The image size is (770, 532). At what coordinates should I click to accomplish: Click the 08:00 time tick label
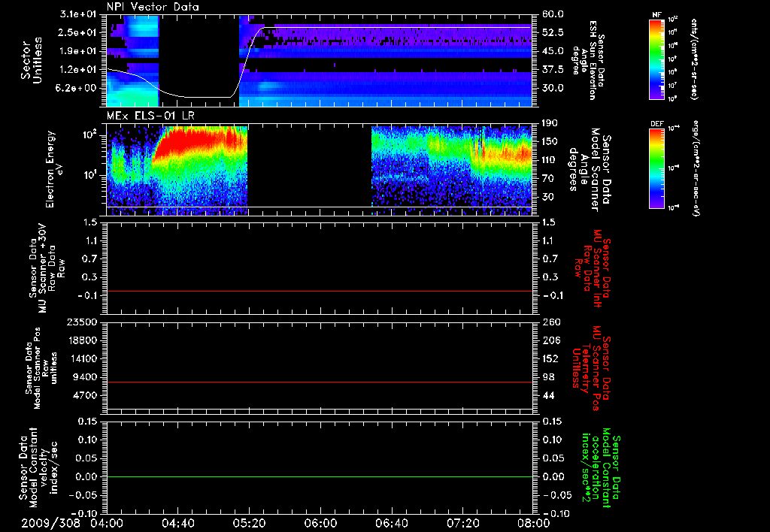(x=534, y=523)
